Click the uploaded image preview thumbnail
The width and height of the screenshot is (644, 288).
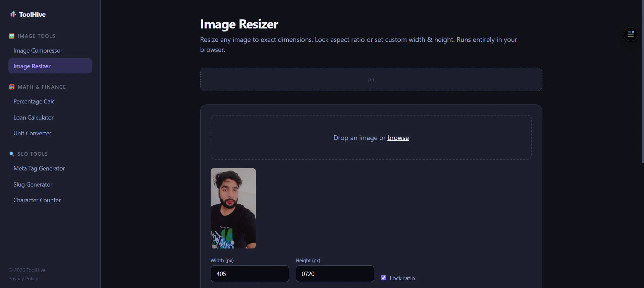[233, 208]
